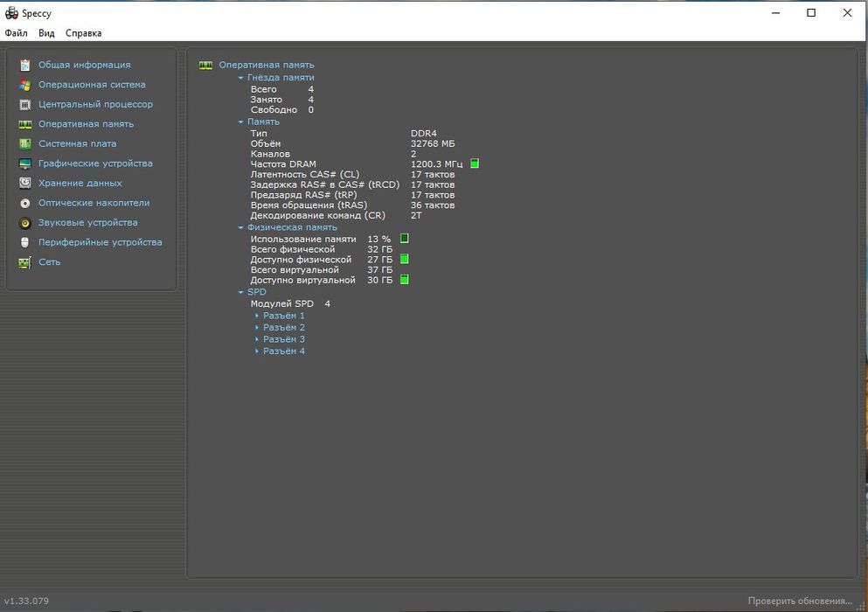
Task: Click the Оперативная память heading in main panel
Action: (x=267, y=65)
